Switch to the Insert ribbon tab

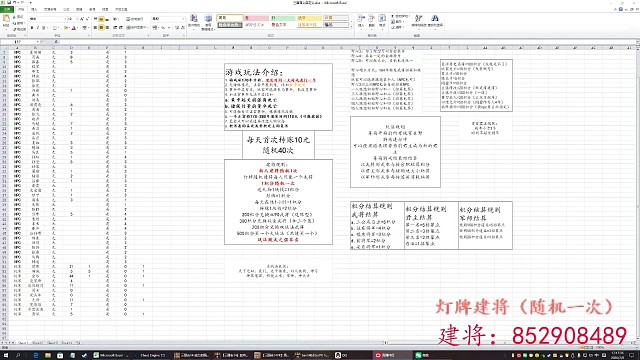pos(34,9)
